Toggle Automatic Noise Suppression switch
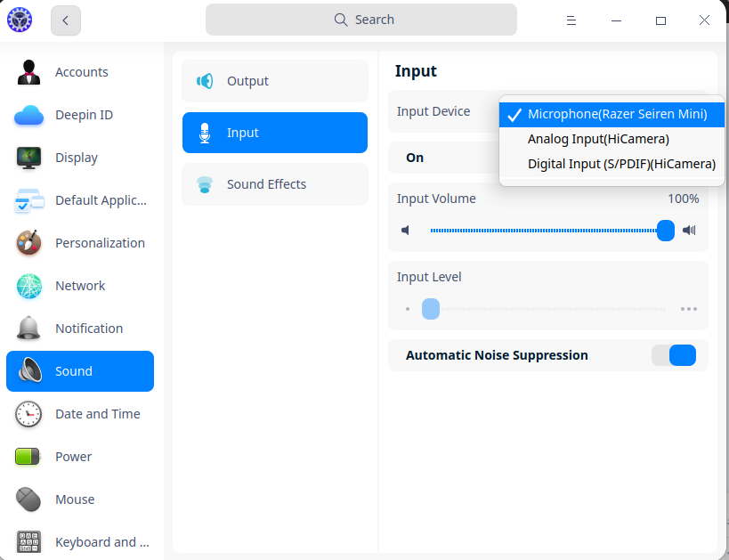Viewport: 729px width, 560px height. (x=674, y=355)
